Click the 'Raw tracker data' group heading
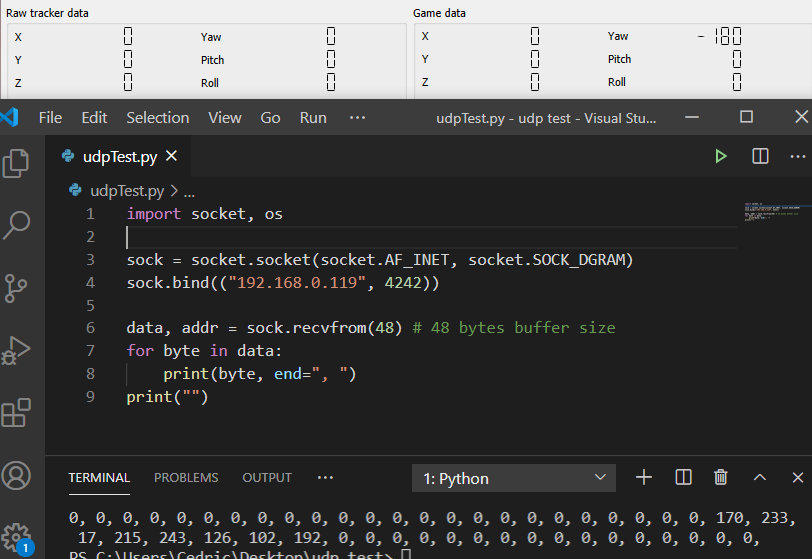Screen dimensions: 812x559 [x=47, y=13]
